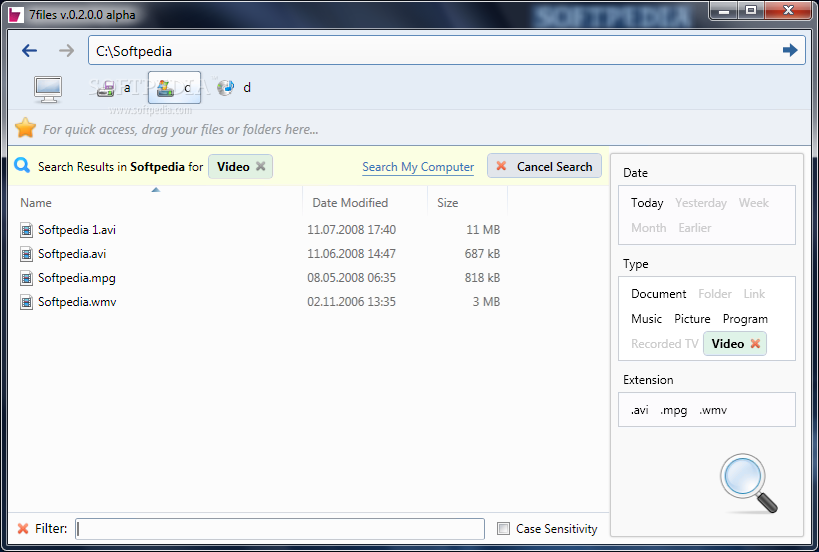Image resolution: width=819 pixels, height=552 pixels.
Task: Minimize the 7files window
Action: [x=723, y=10]
